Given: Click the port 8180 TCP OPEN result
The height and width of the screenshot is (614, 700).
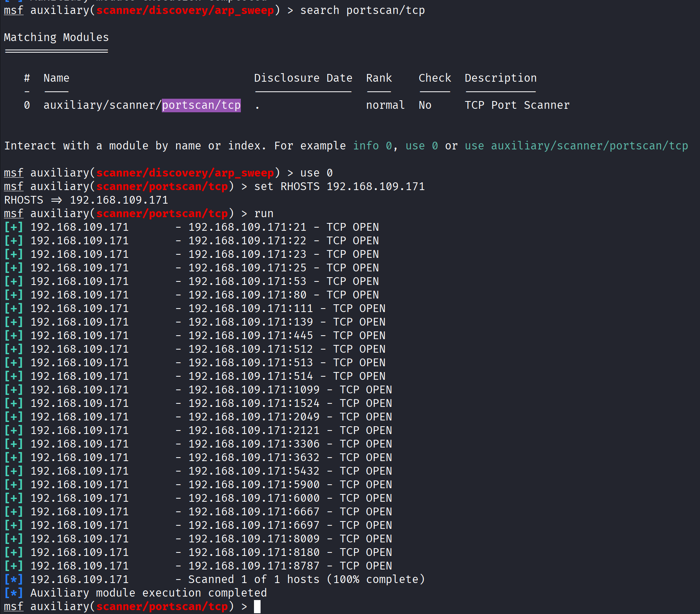Looking at the screenshot, I should tap(198, 552).
